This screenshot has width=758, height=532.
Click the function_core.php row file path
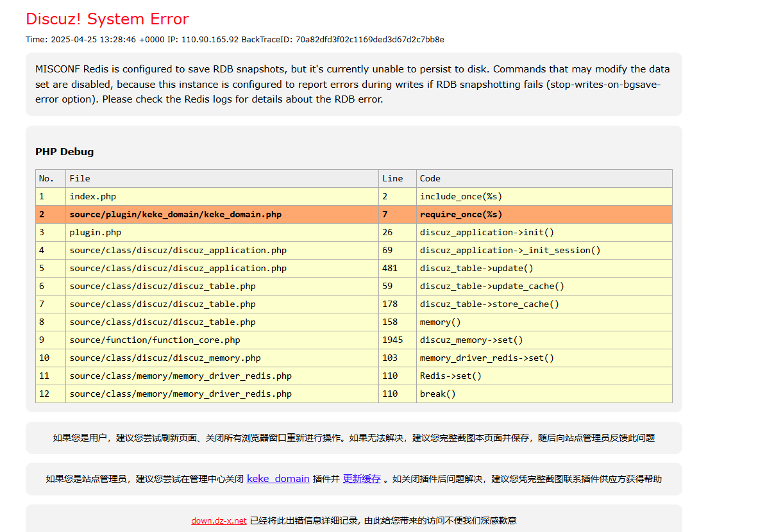pos(155,340)
